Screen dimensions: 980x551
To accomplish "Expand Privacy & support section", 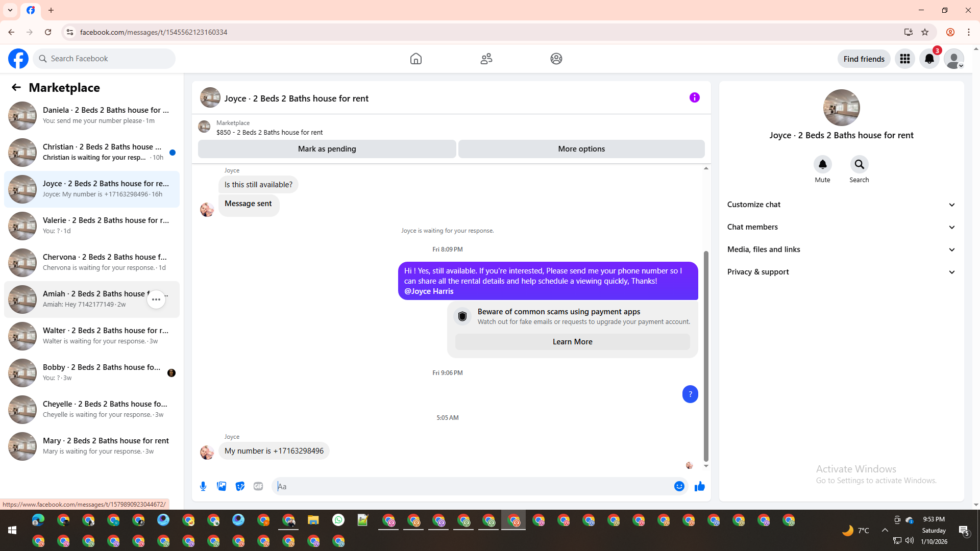I will [841, 272].
